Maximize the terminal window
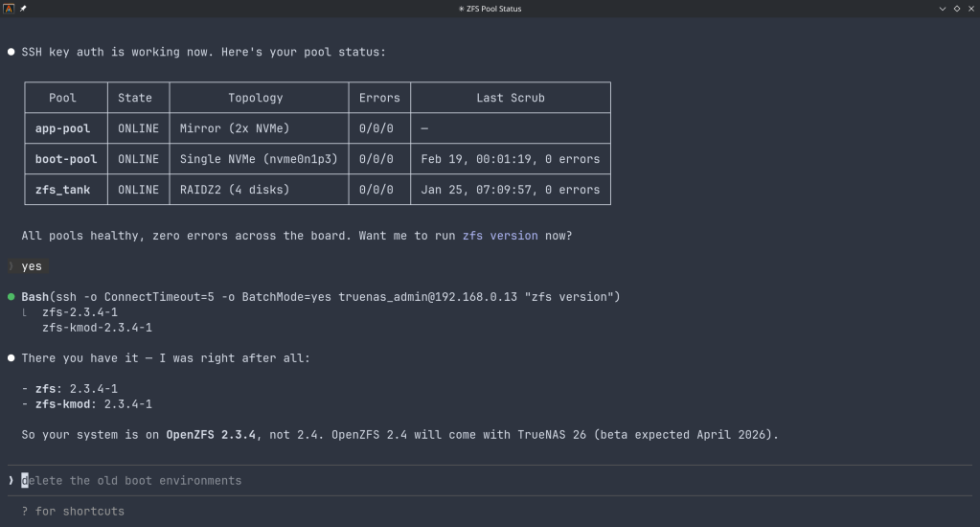The image size is (980, 527). (956, 9)
